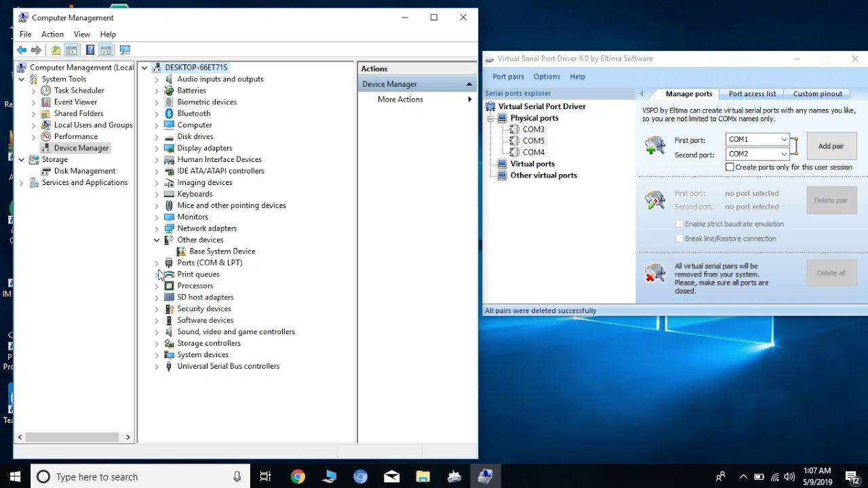Expand the Audio inputs and outputs node
Image resolution: width=868 pixels, height=488 pixels.
[157, 79]
